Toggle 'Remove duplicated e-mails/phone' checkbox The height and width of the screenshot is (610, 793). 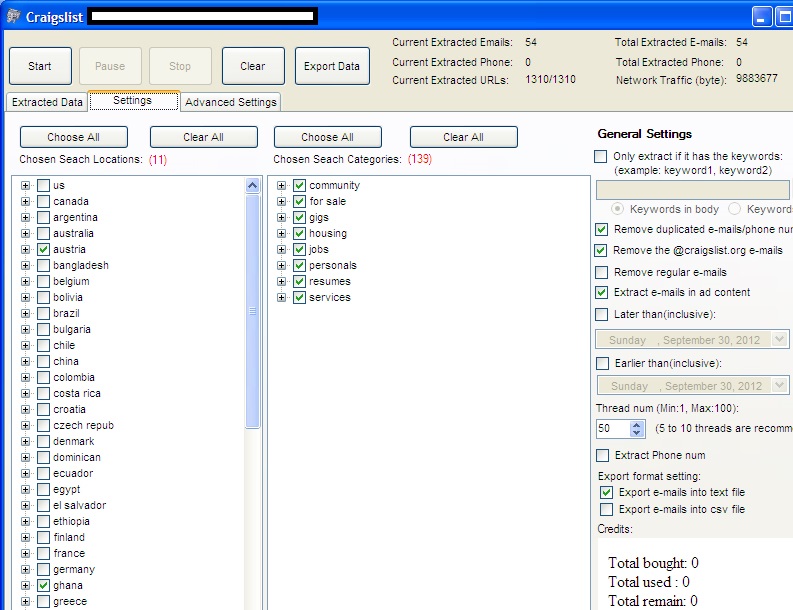coord(601,230)
